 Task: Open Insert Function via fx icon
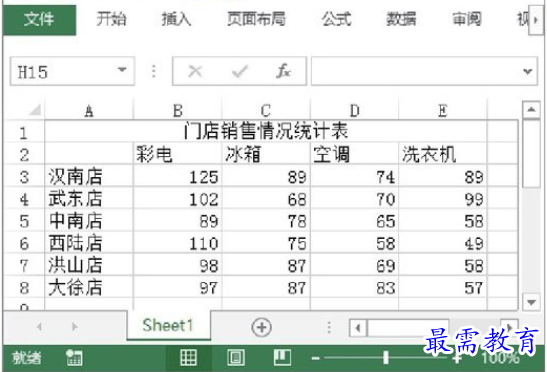tap(283, 71)
